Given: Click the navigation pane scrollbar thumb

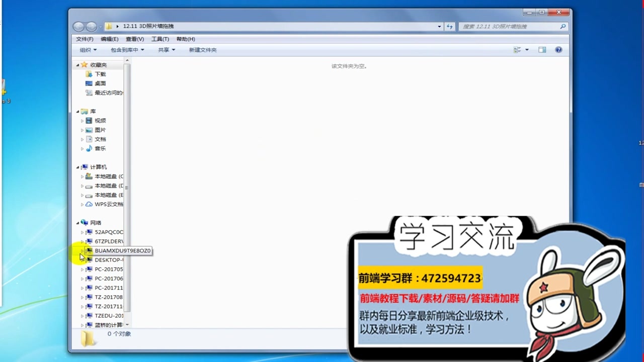Looking at the screenshot, I should pos(127,187).
